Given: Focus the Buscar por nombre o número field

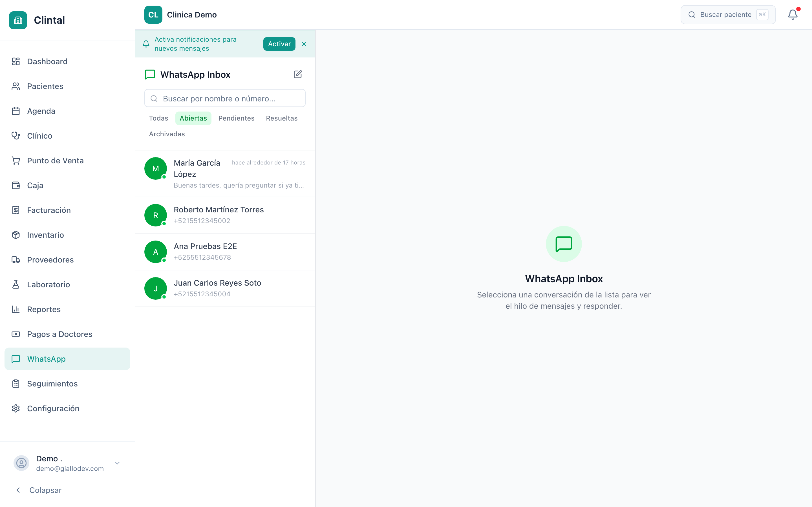Looking at the screenshot, I should [225, 98].
